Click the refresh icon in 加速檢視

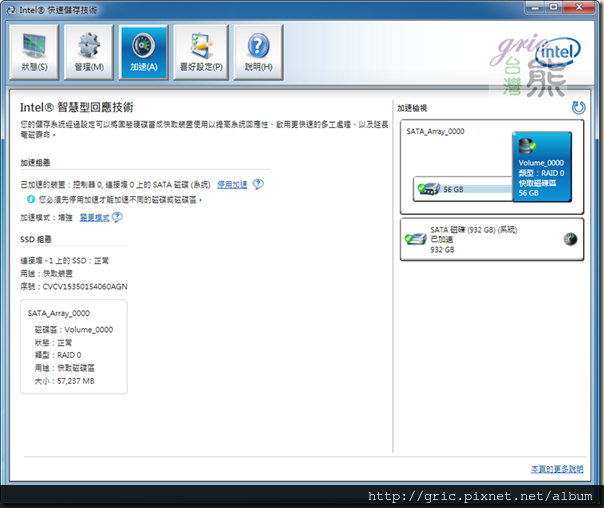[578, 108]
